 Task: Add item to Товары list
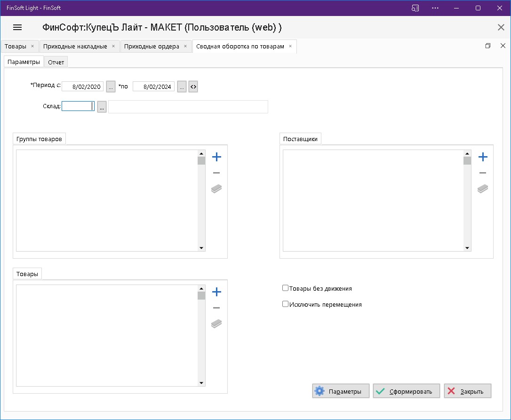(x=216, y=292)
